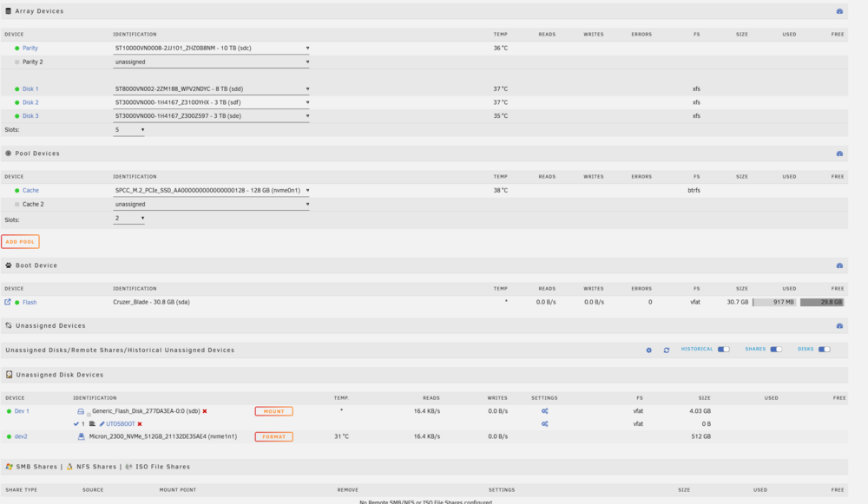Click the grey status square beside Cache 2
The height and width of the screenshot is (504, 868).
tap(17, 204)
